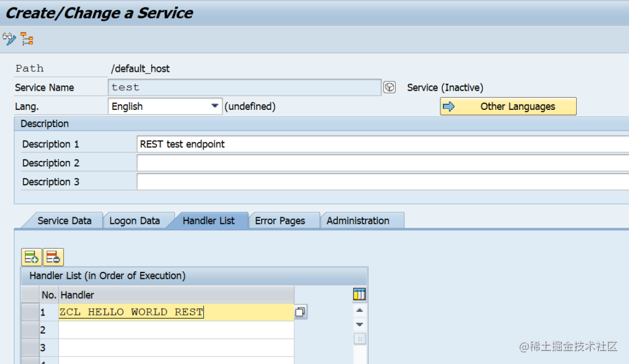Insert a new handler row

pyautogui.click(x=31, y=257)
